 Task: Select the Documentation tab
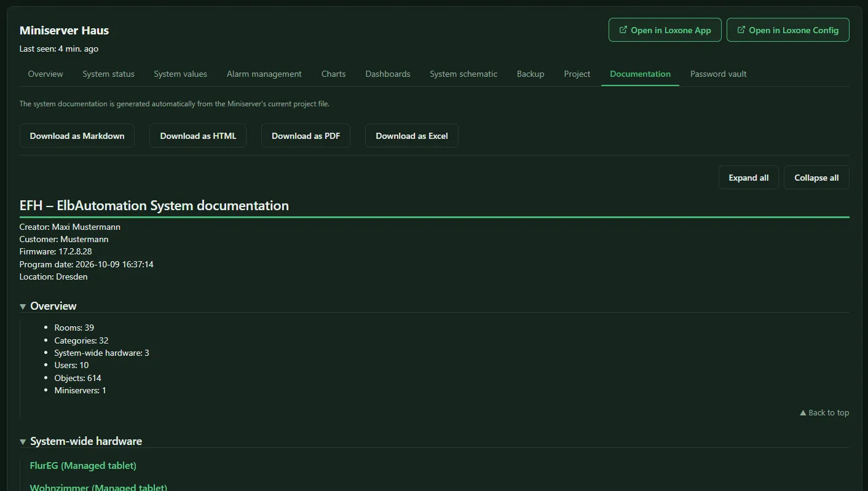[640, 74]
